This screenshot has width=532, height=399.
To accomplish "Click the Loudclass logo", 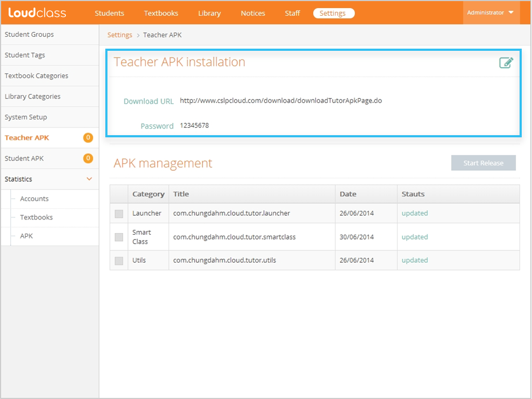I will pyautogui.click(x=37, y=13).
